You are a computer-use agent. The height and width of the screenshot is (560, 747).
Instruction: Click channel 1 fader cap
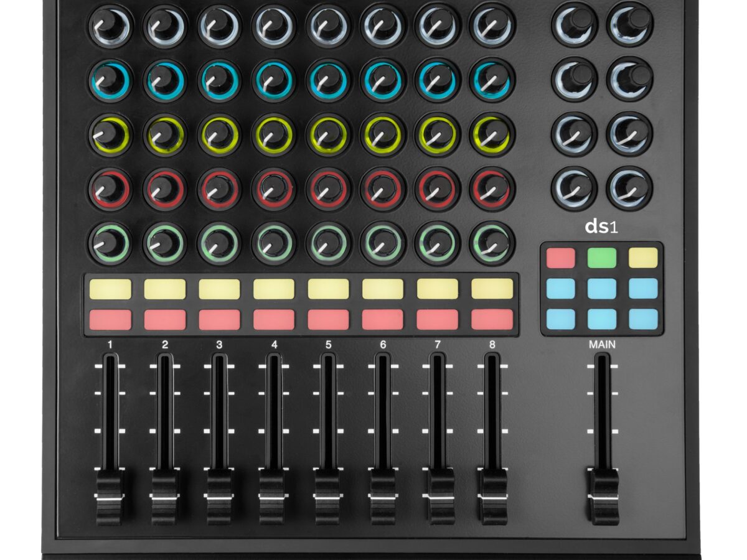(110, 497)
